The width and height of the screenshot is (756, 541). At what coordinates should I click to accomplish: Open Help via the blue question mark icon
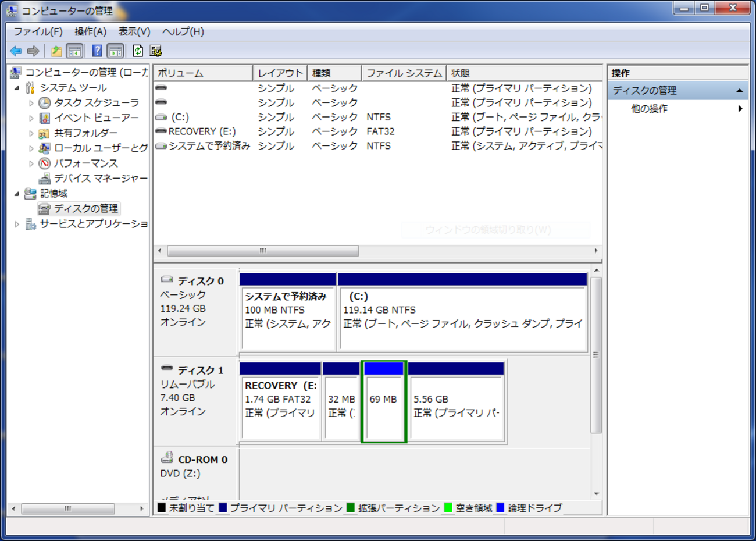pyautogui.click(x=97, y=51)
